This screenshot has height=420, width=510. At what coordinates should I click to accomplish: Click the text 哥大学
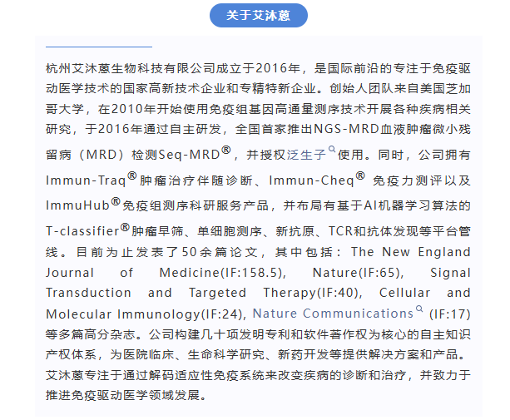pos(64,109)
